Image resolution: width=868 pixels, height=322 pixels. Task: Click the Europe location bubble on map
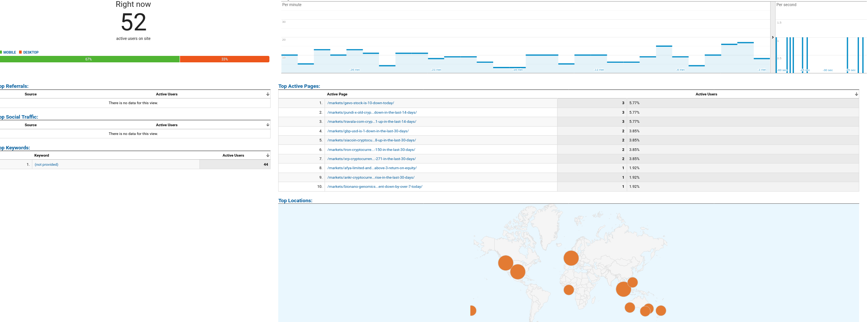click(571, 258)
